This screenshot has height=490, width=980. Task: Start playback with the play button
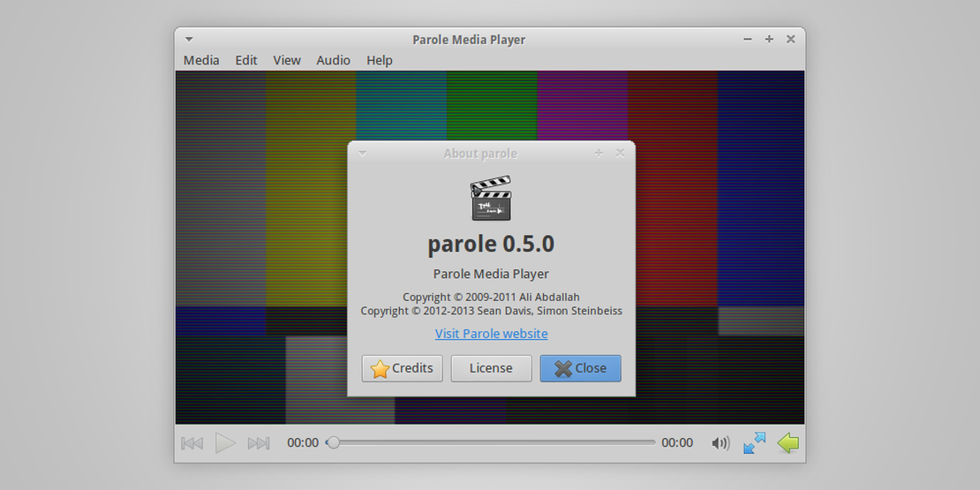point(225,443)
